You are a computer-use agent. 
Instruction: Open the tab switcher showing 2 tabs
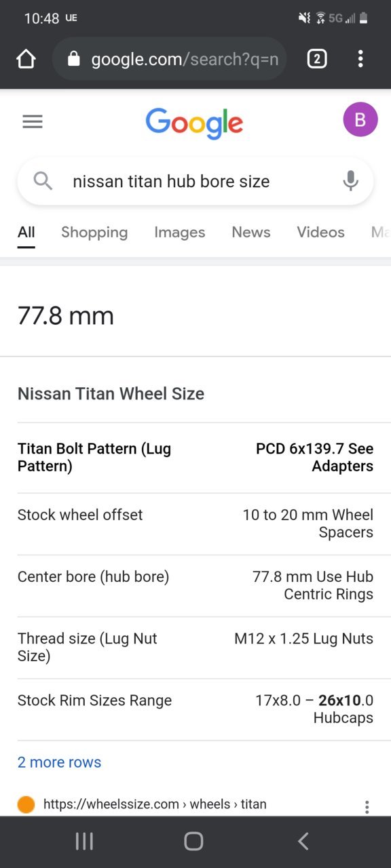(316, 59)
